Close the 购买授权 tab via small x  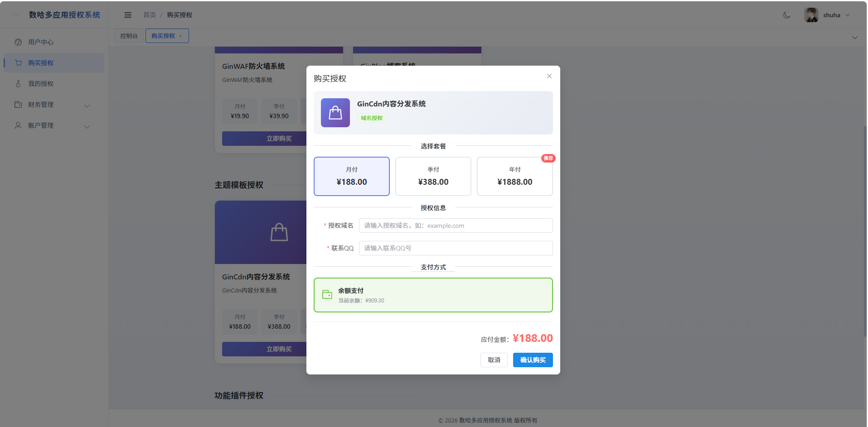tap(180, 36)
